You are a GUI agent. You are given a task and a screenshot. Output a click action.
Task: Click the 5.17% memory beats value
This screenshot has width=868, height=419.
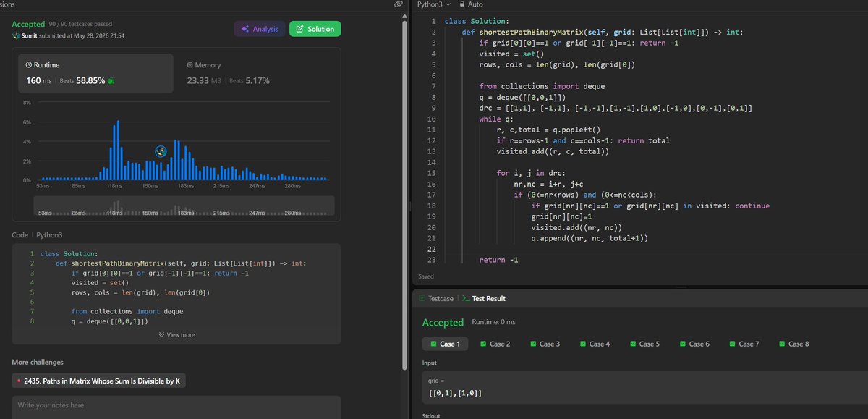(x=257, y=80)
